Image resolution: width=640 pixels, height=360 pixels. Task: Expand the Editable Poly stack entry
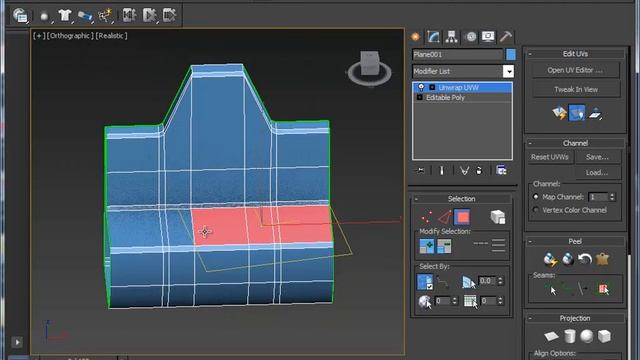click(420, 98)
